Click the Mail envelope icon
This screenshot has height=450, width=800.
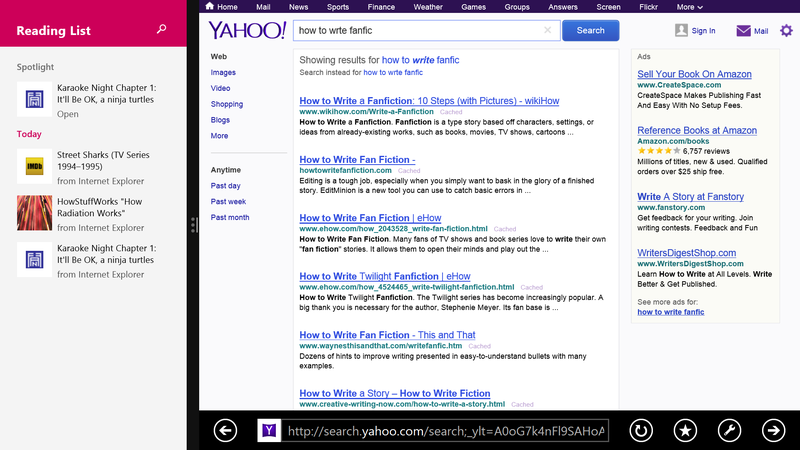[743, 31]
